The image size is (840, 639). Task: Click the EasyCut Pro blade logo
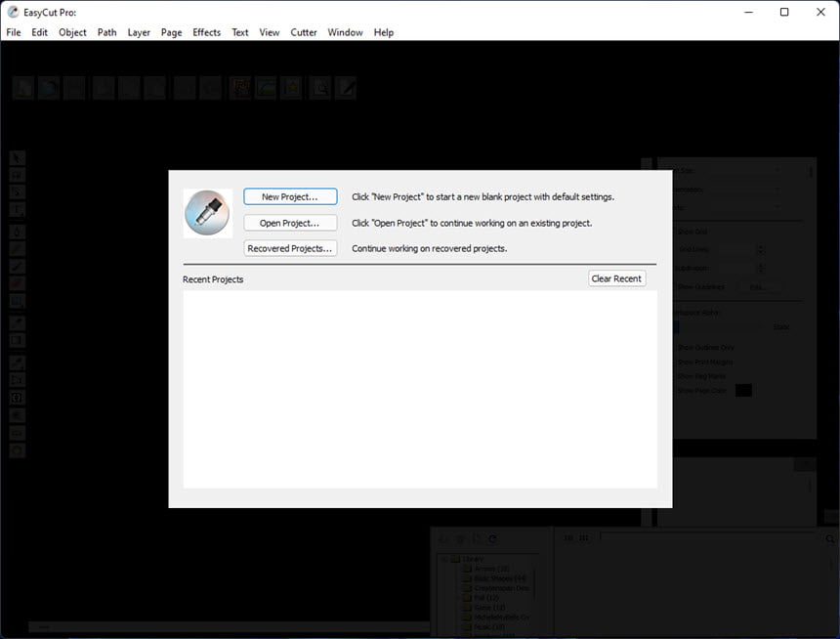click(208, 213)
